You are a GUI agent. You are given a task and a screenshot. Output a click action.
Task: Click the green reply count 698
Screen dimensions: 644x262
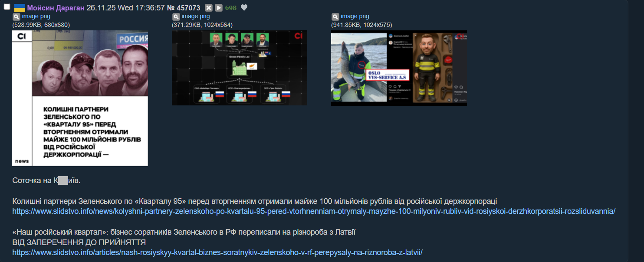231,8
